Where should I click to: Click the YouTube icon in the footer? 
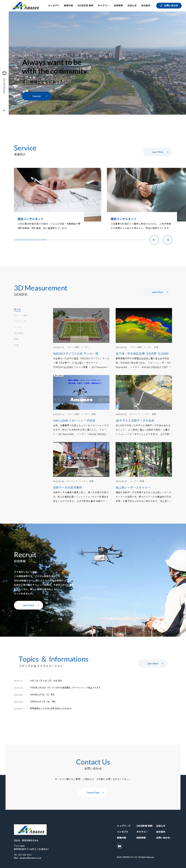pyautogui.click(x=119, y=846)
